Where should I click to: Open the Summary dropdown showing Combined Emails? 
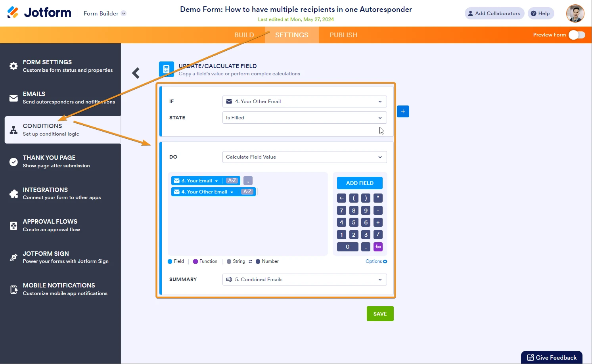click(304, 280)
